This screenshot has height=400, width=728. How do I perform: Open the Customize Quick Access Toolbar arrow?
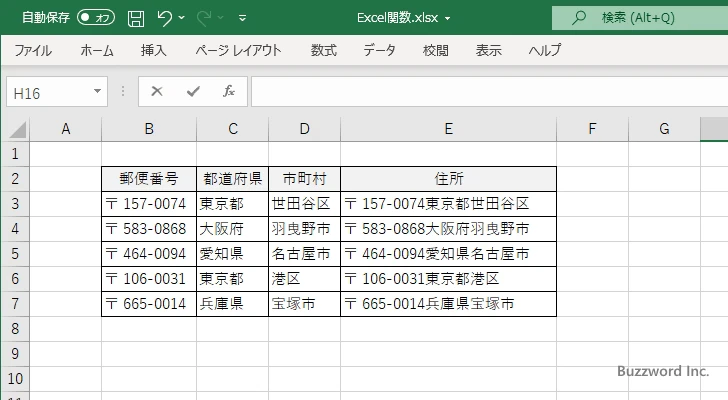(242, 19)
